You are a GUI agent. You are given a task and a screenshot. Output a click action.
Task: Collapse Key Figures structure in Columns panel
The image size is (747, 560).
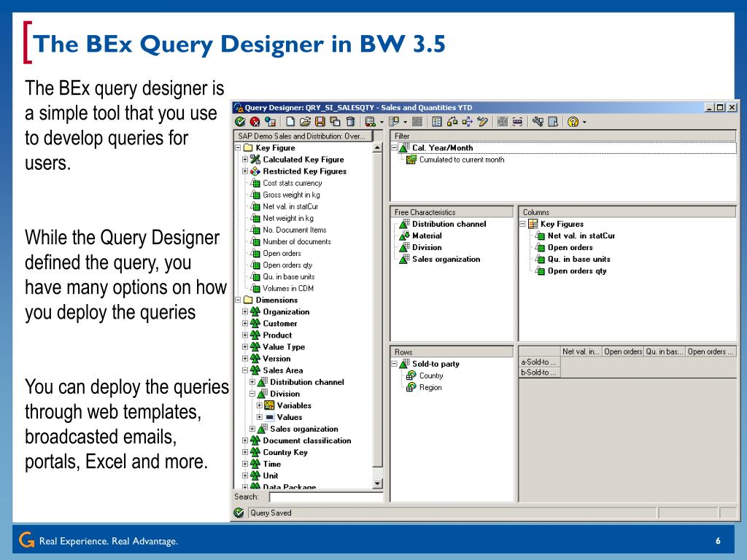coord(522,224)
